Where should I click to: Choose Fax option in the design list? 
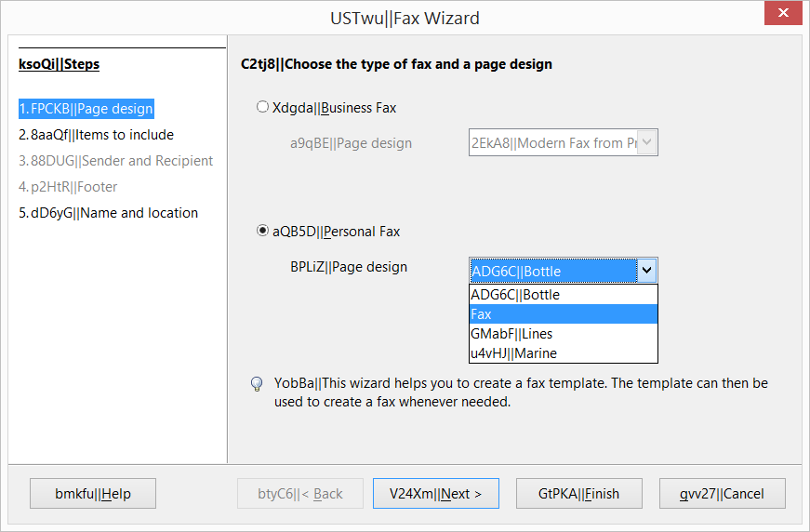pyautogui.click(x=563, y=314)
